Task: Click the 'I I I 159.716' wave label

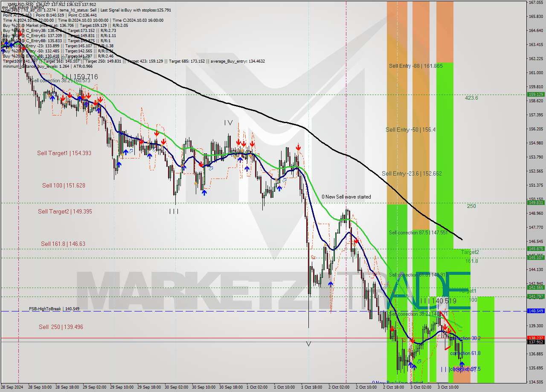Action: [80, 77]
